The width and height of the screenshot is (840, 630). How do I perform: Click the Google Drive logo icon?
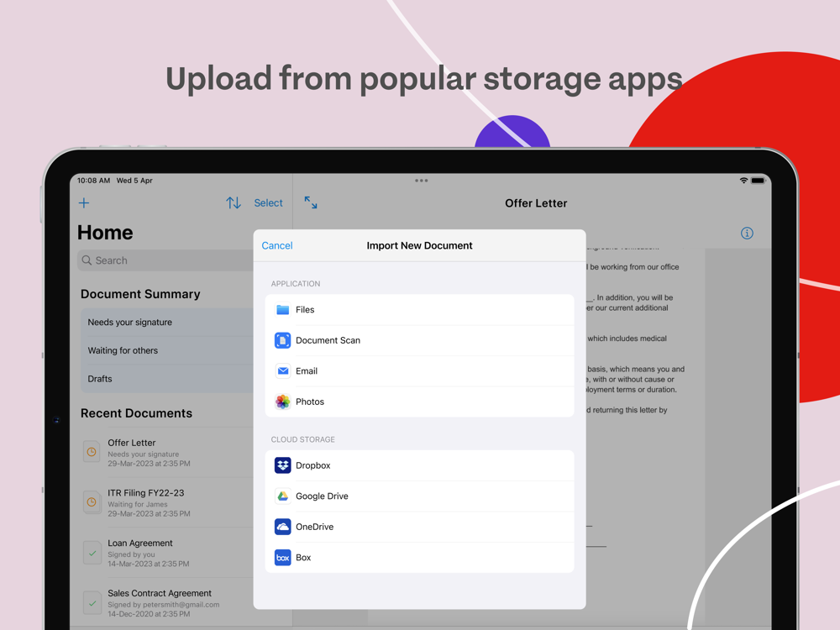(283, 496)
